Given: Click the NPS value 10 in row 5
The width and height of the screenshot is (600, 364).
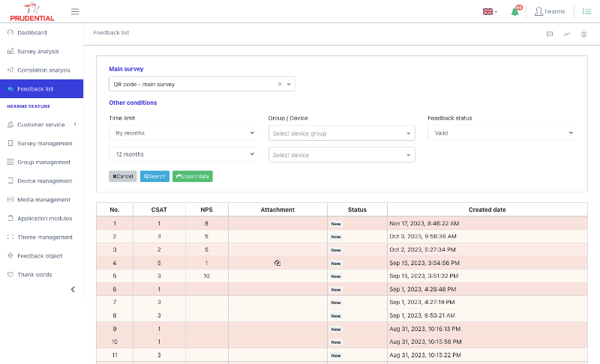Looking at the screenshot, I should point(207,276).
